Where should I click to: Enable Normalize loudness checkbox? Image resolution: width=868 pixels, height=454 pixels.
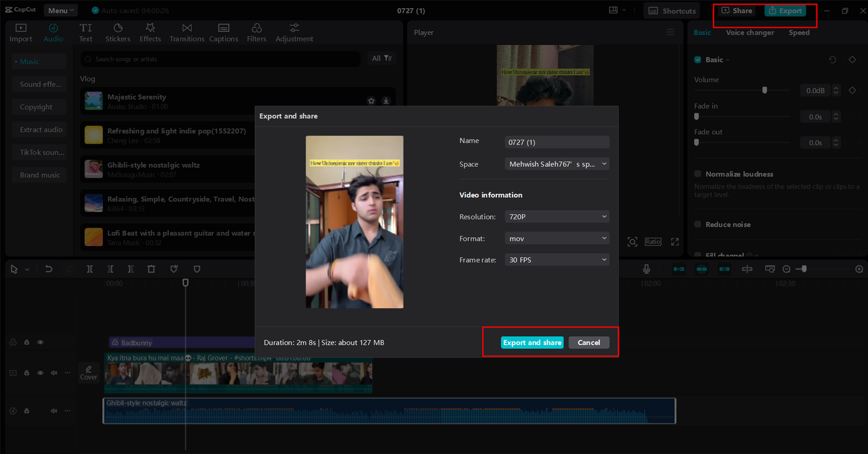click(x=698, y=174)
